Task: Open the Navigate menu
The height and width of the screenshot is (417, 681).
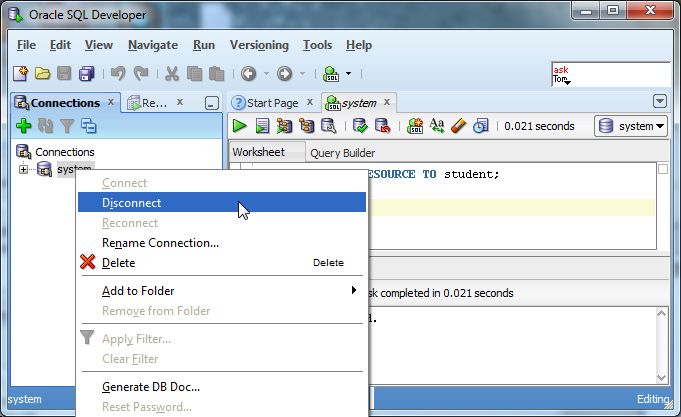Action: tap(153, 45)
